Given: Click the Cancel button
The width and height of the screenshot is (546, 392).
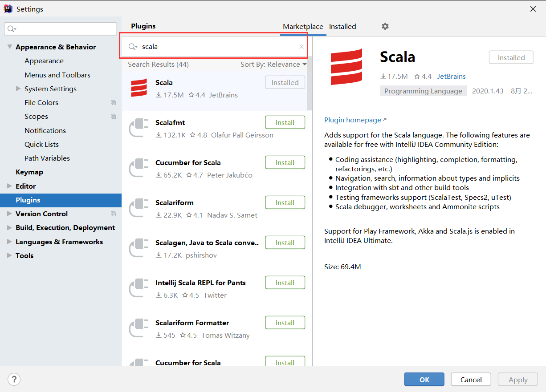Looking at the screenshot, I should pos(471,380).
